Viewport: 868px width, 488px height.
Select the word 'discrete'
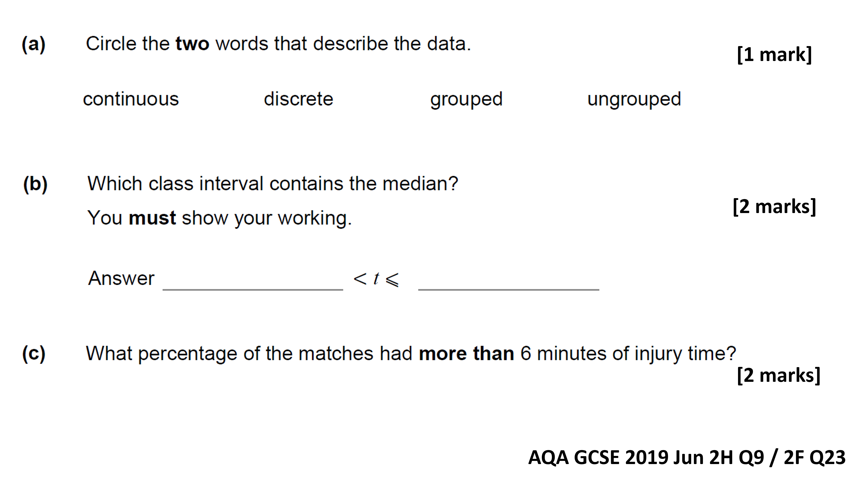tap(298, 99)
